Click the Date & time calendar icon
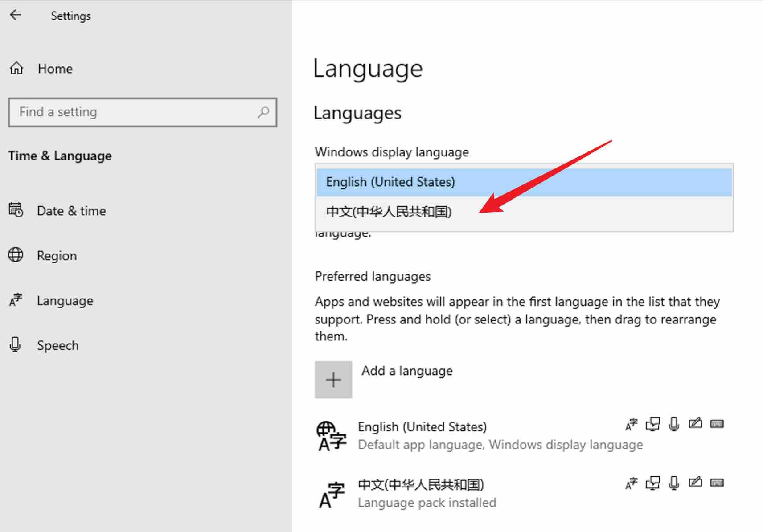Screen dimensions: 763x532 (16, 209)
